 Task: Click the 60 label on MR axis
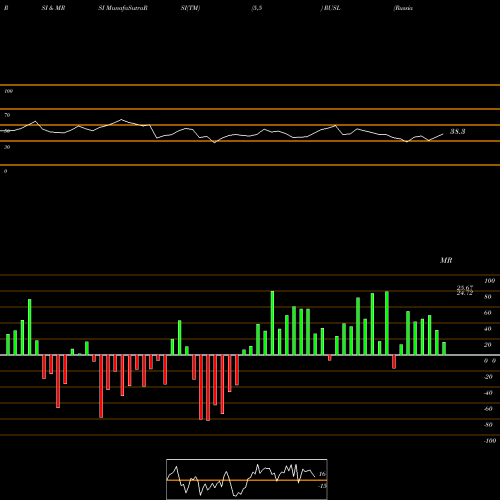487,313
